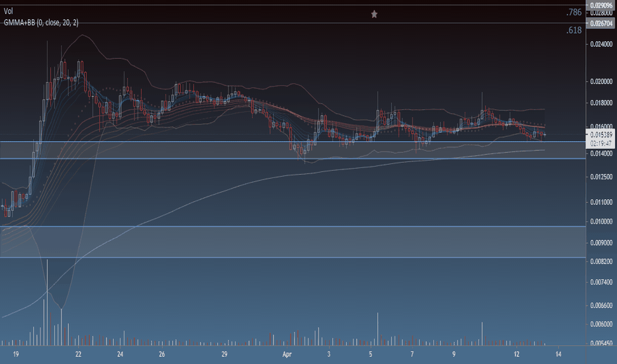
Task: Click the bar countdown timer 02:19:47
Action: [601, 143]
